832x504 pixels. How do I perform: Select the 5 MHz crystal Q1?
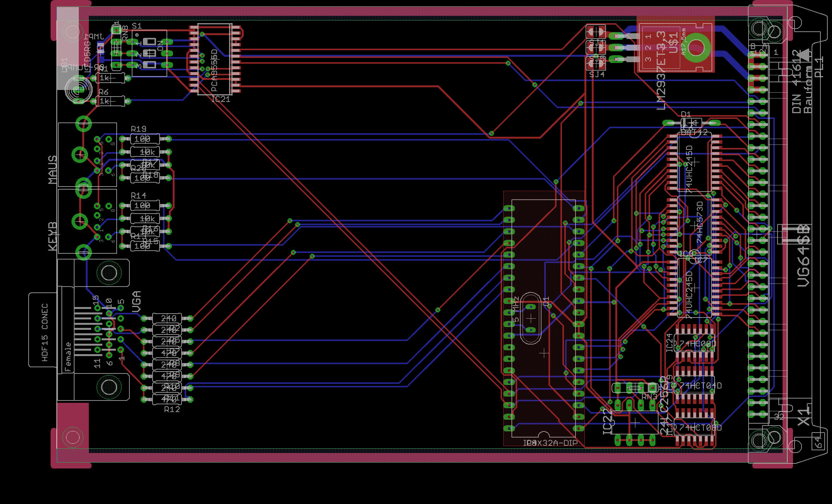click(531, 319)
